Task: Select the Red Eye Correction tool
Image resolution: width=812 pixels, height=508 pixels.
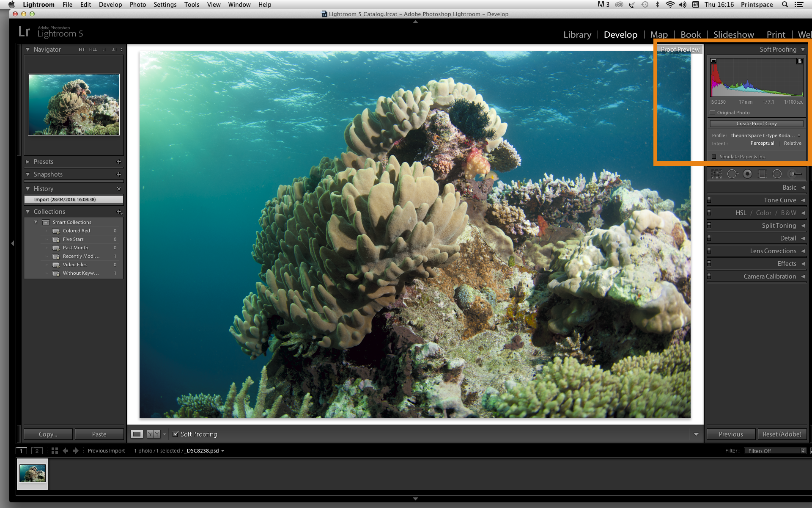Action: pyautogui.click(x=747, y=174)
